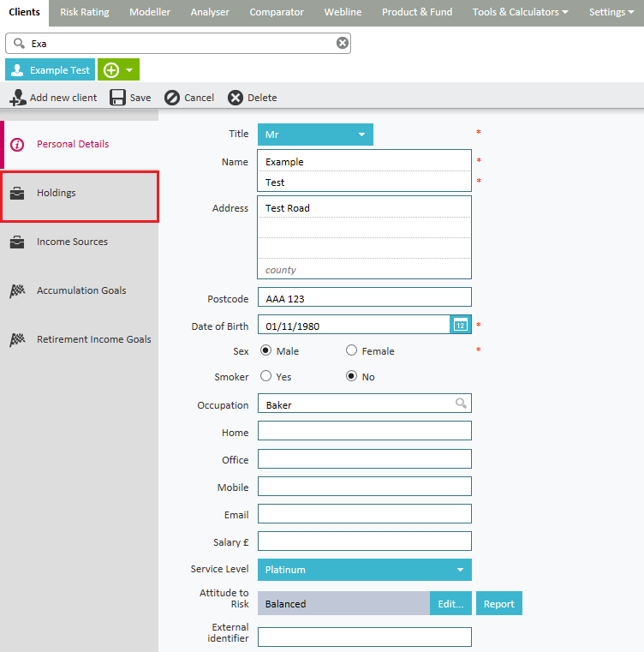
Task: Click the second address line field
Action: [x=364, y=227]
